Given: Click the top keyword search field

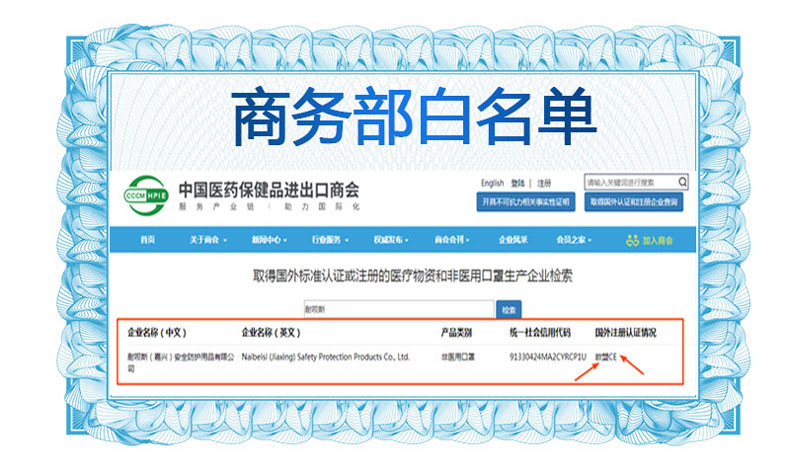Looking at the screenshot, I should pyautogui.click(x=630, y=182).
